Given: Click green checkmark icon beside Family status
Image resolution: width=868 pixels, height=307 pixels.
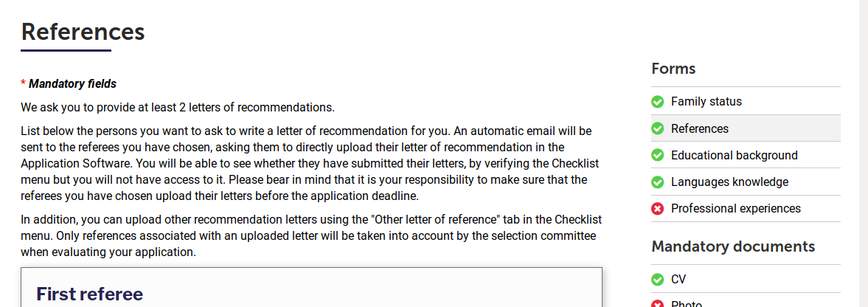Looking at the screenshot, I should pyautogui.click(x=657, y=102).
